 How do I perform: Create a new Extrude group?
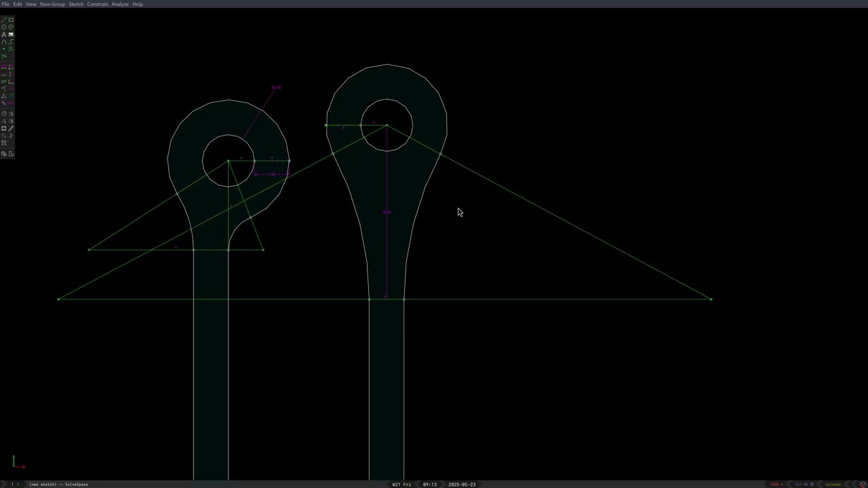(x=3, y=114)
